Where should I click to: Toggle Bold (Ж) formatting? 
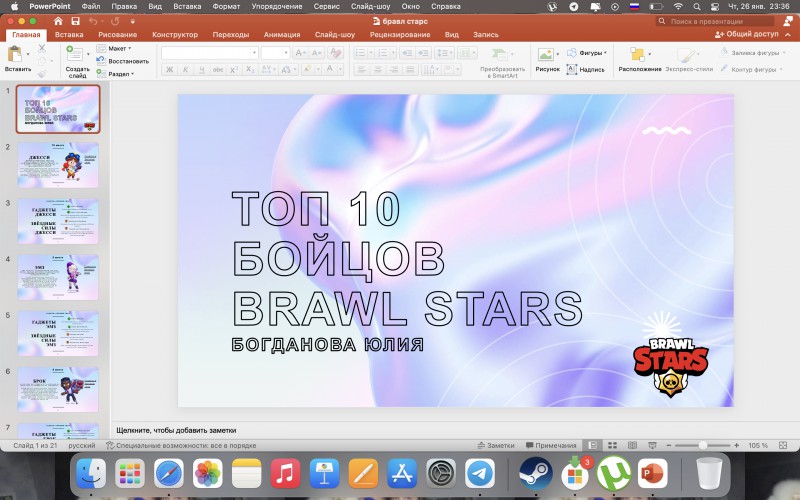tap(169, 69)
